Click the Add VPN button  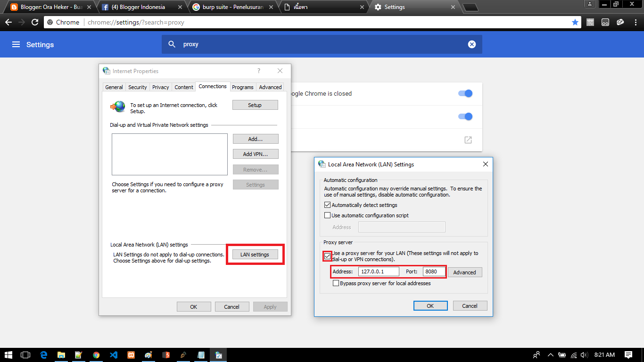(x=255, y=154)
